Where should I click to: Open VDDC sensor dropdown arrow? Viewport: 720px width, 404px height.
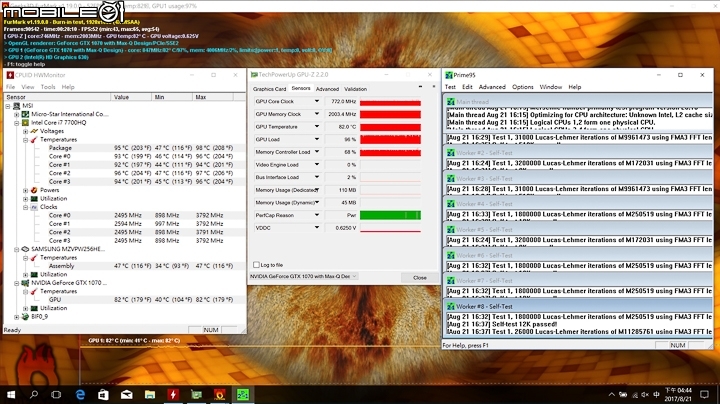click(x=316, y=228)
